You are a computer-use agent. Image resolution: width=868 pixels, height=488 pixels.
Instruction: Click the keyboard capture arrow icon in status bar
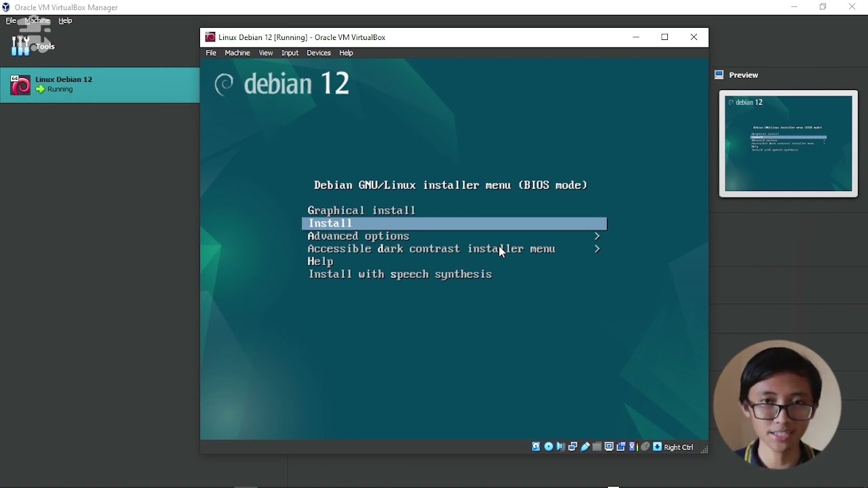(x=657, y=447)
